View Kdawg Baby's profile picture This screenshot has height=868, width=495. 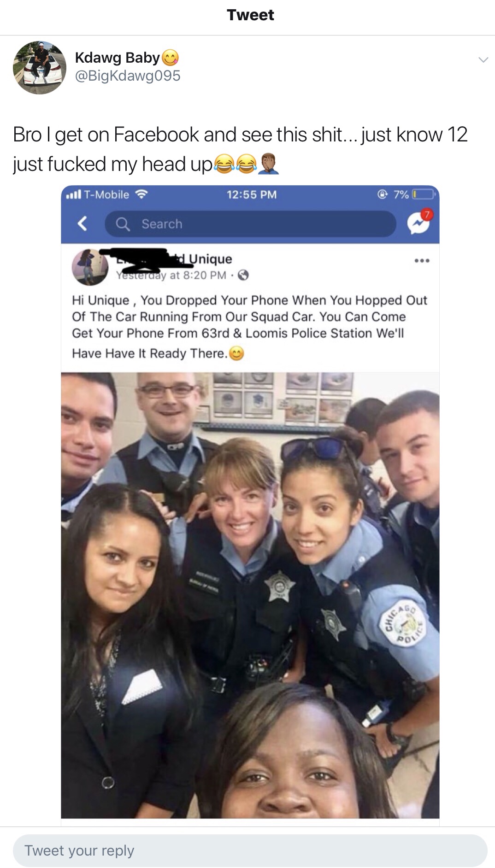pos(40,68)
